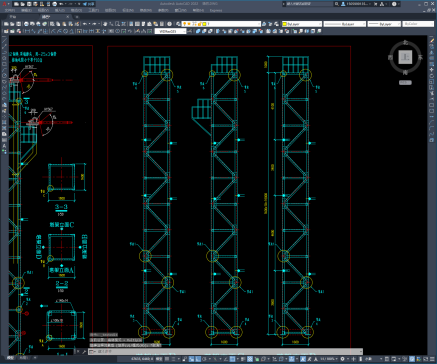The height and width of the screenshot is (364, 437).
Task: Select the Move tool in right Modify toolbar
Action: click(x=432, y=70)
